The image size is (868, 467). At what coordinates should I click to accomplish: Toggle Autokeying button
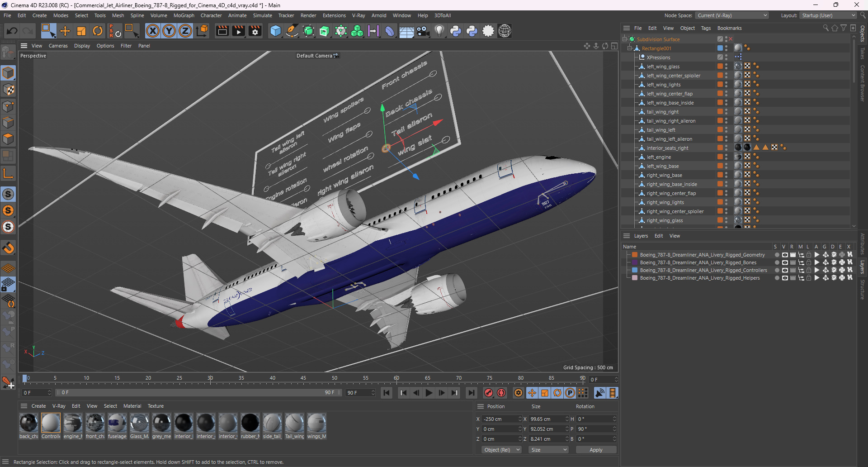pos(501,393)
